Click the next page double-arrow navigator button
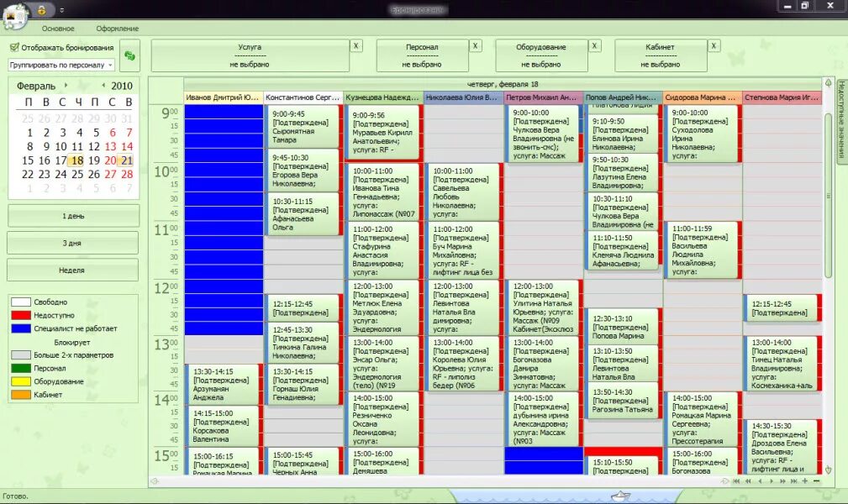 pos(782,480)
